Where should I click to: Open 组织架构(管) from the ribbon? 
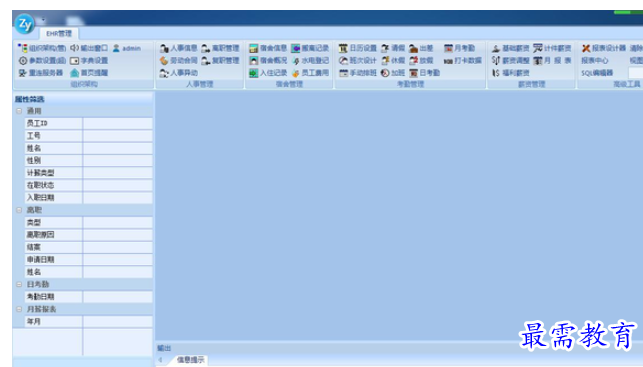click(x=42, y=48)
